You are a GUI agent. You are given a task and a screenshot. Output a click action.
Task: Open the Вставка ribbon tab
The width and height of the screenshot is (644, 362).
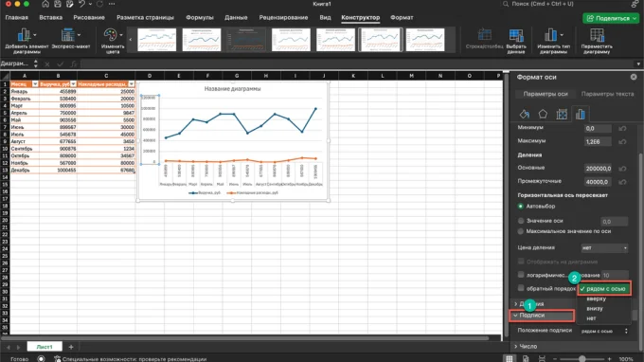pos(51,18)
